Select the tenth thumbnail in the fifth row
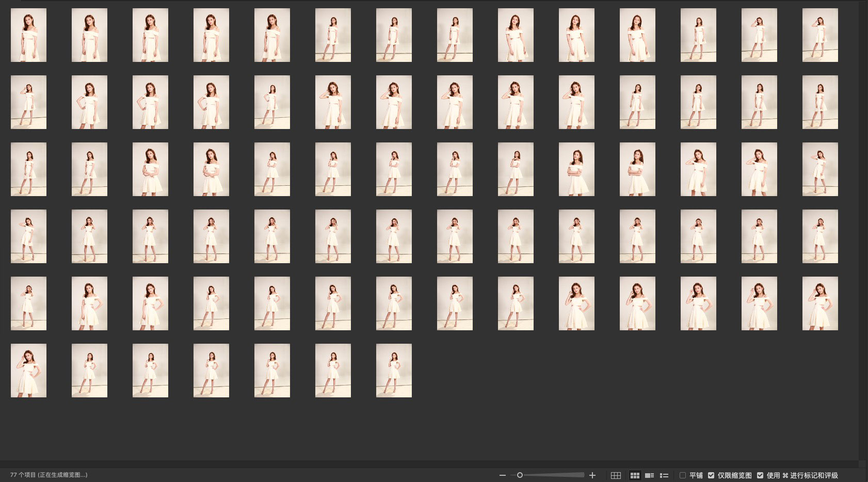The height and width of the screenshot is (482, 868). tap(576, 303)
